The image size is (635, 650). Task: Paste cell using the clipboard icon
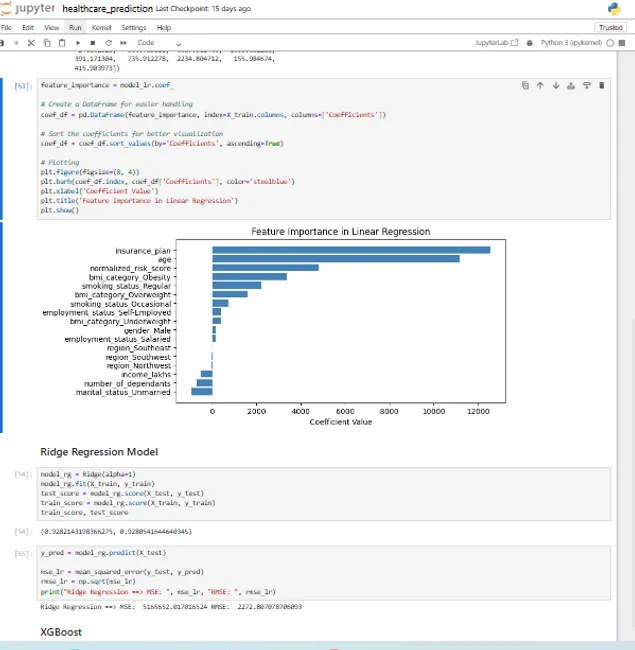point(62,43)
